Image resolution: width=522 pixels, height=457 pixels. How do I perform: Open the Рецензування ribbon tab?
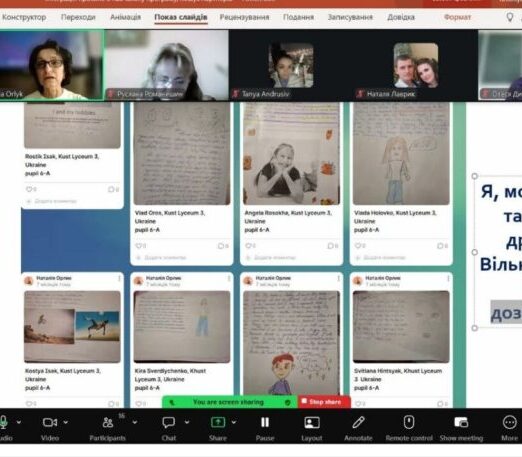point(244,17)
